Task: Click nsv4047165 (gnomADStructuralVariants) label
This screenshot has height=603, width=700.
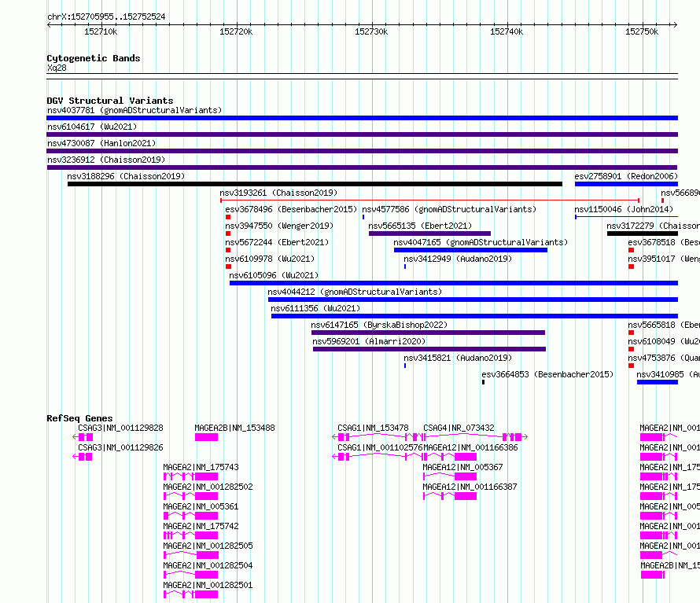Action: [481, 242]
